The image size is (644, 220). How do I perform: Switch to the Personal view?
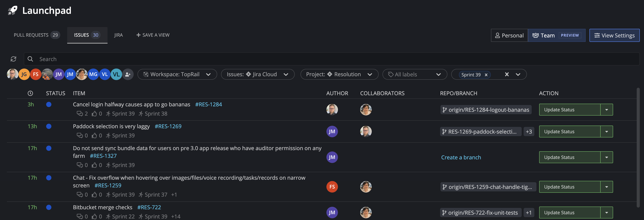509,35
